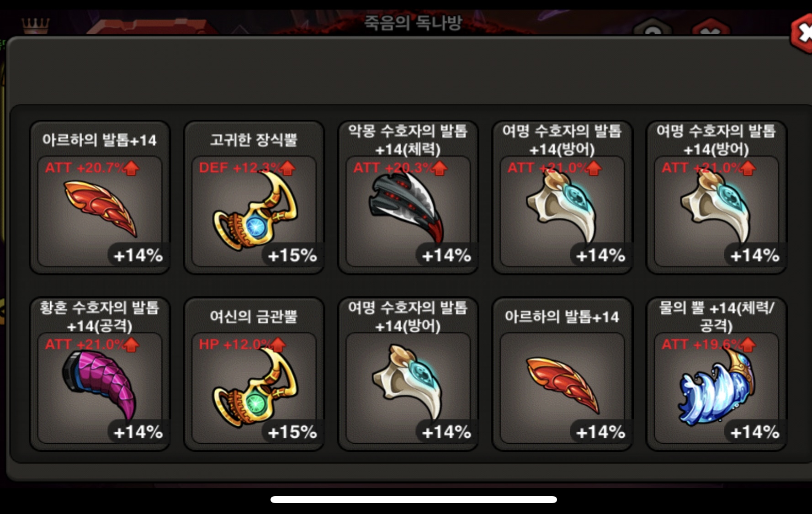812x514 pixels.
Task: Click the 죽음의 독나방 title text
Action: 413,22
